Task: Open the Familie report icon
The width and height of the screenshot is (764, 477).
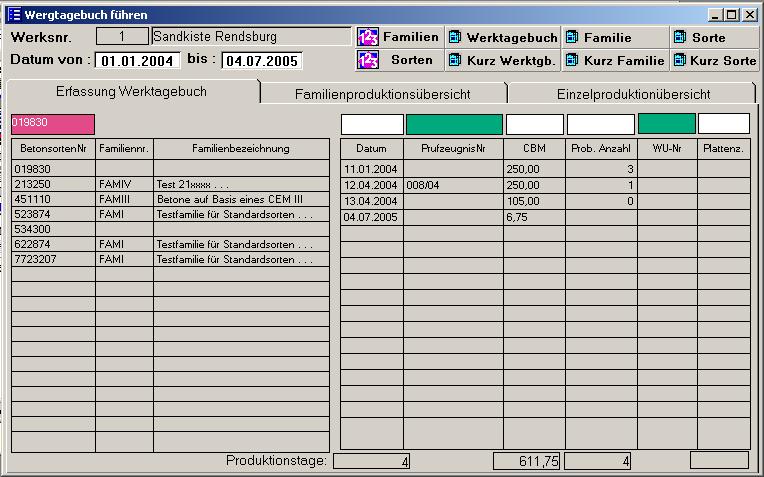Action: pyautogui.click(x=572, y=37)
